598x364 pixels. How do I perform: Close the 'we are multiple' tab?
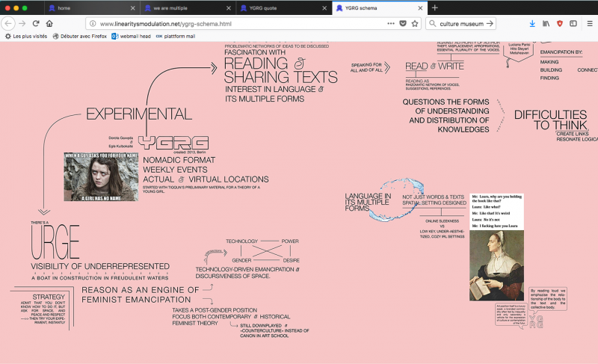pos(229,8)
